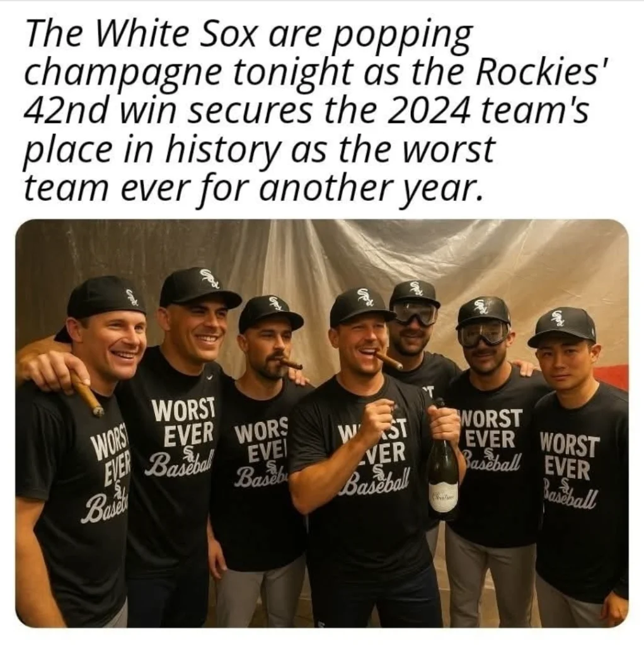Click the 'Rockies'' word in the caption
This screenshot has width=644, height=645.
pos(539,72)
